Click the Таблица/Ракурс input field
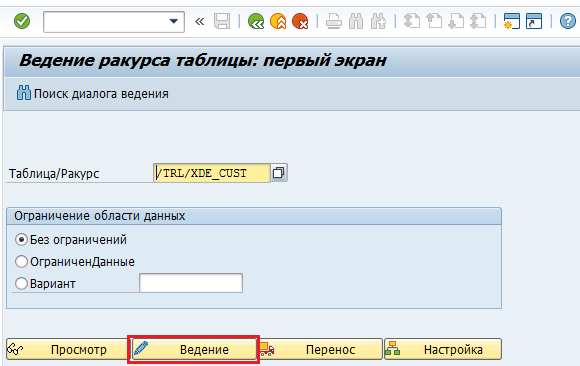 (212, 173)
